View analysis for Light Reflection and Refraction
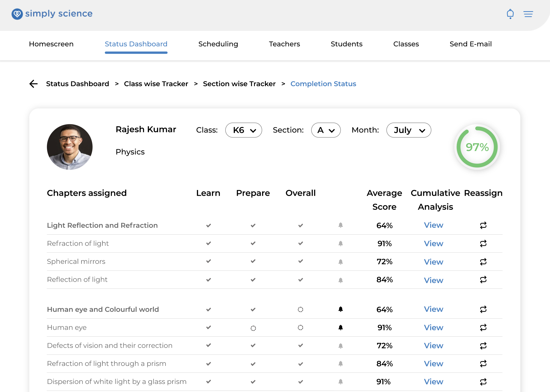This screenshot has width=550, height=392. [433, 225]
